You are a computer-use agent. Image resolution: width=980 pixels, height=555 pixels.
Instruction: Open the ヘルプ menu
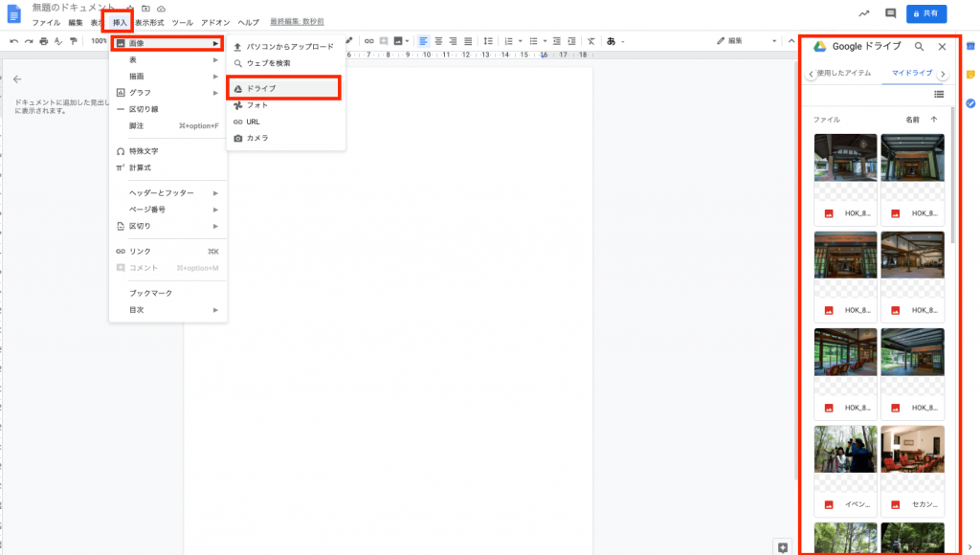pos(248,23)
